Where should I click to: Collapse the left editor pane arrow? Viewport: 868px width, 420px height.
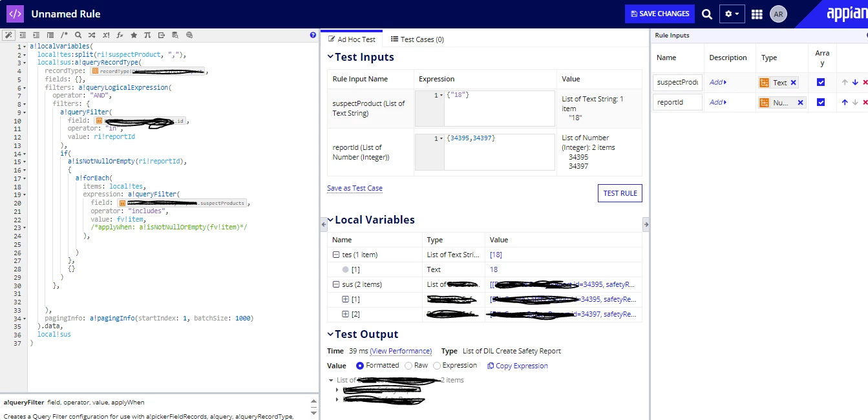point(324,224)
